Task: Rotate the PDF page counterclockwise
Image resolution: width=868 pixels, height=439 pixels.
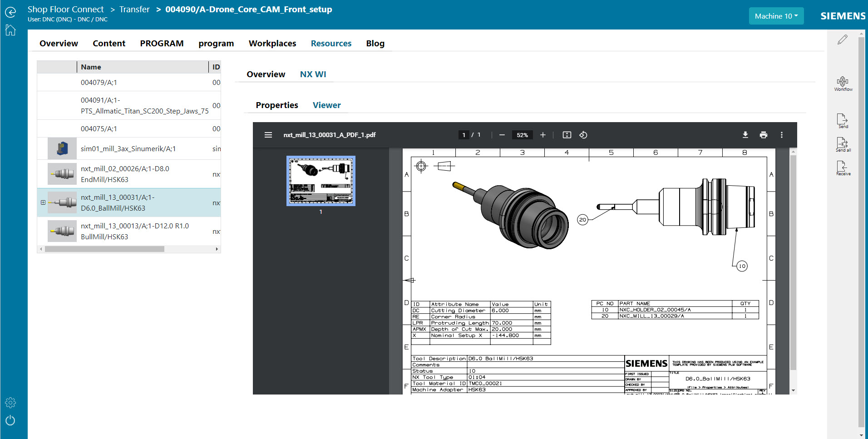Action: point(583,135)
